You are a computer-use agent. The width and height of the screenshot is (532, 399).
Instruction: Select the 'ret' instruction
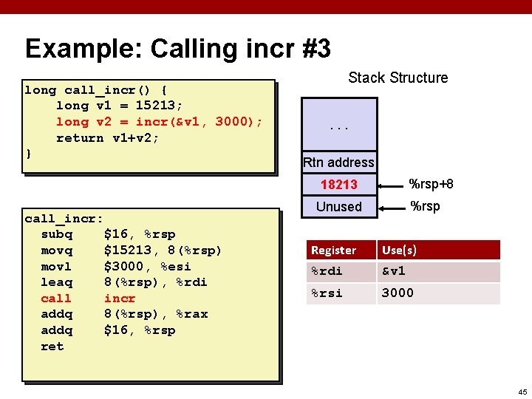click(x=52, y=347)
